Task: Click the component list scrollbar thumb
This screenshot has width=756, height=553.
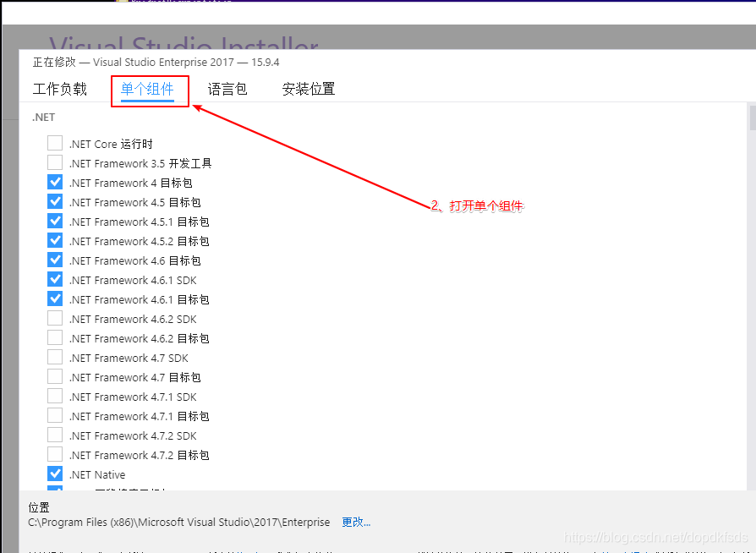Action: point(753,118)
